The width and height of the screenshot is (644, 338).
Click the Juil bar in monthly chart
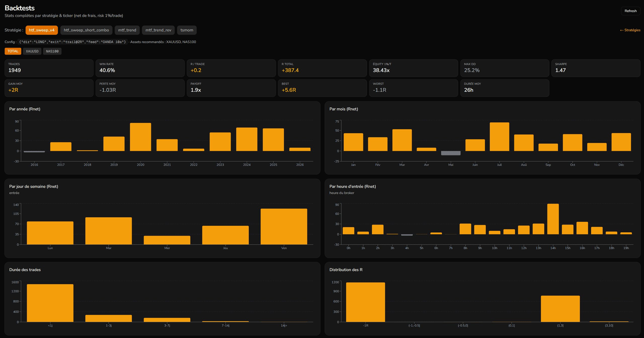click(x=499, y=137)
